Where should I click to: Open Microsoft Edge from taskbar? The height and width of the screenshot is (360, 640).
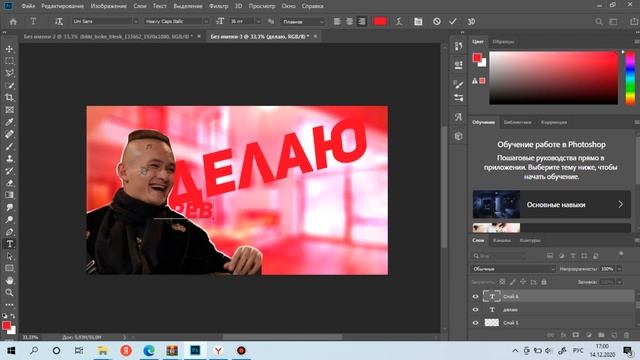(149, 351)
